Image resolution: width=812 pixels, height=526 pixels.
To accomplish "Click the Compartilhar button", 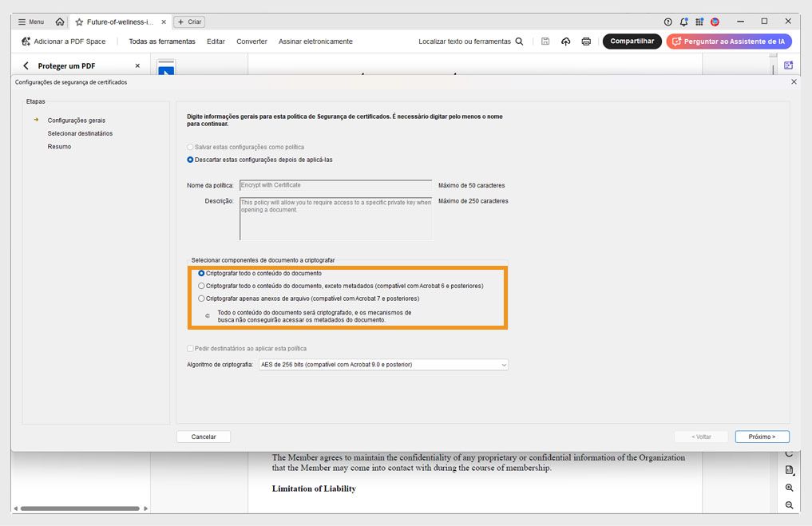I will [632, 41].
